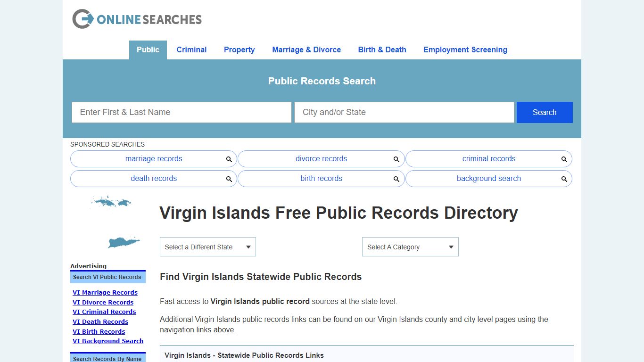Click the Virgin Islands map image
Viewport: 644px width, 362px height.
116,222
